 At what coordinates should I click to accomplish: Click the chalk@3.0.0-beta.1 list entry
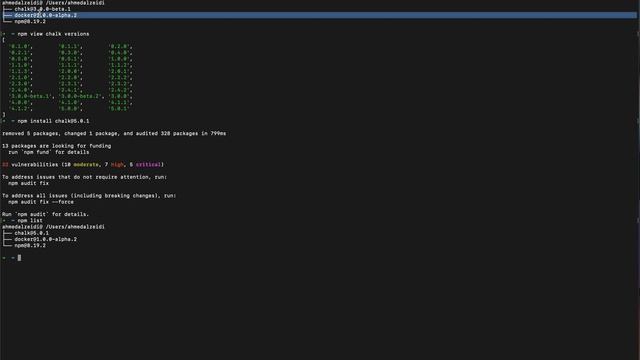click(x=42, y=9)
